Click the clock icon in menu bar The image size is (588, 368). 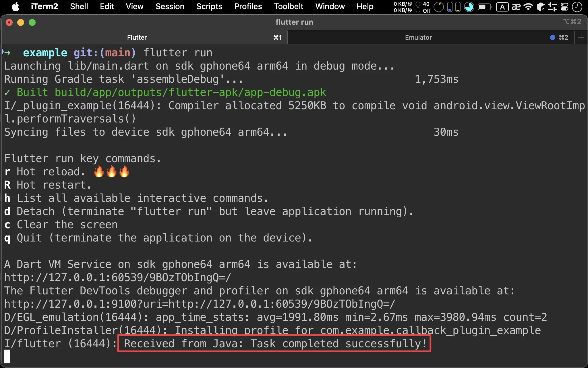tap(577, 7)
